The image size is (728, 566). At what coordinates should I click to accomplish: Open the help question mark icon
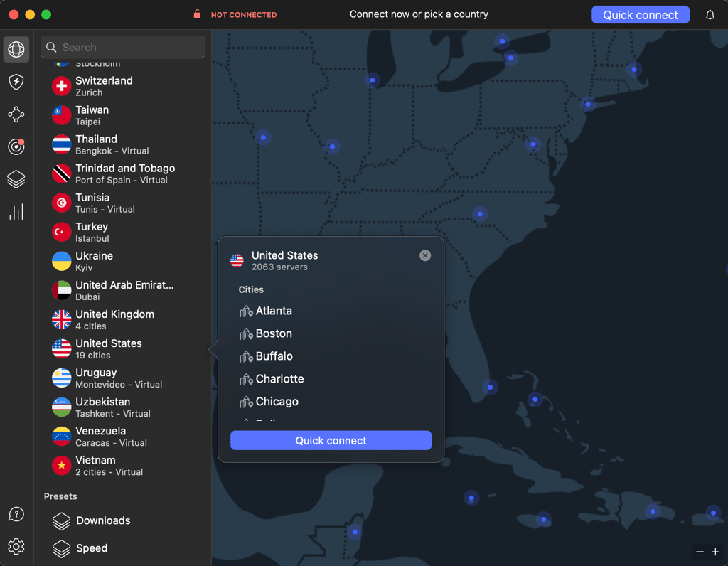(x=16, y=514)
